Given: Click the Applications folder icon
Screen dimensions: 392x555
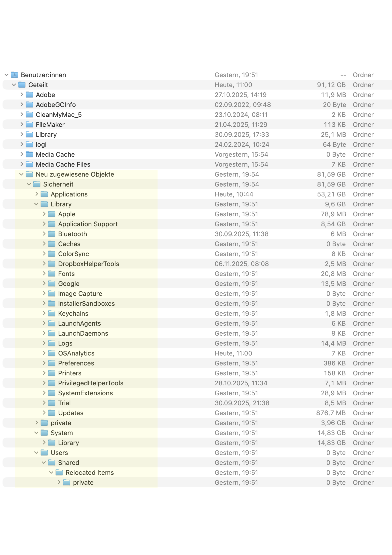Looking at the screenshot, I should point(44,194).
